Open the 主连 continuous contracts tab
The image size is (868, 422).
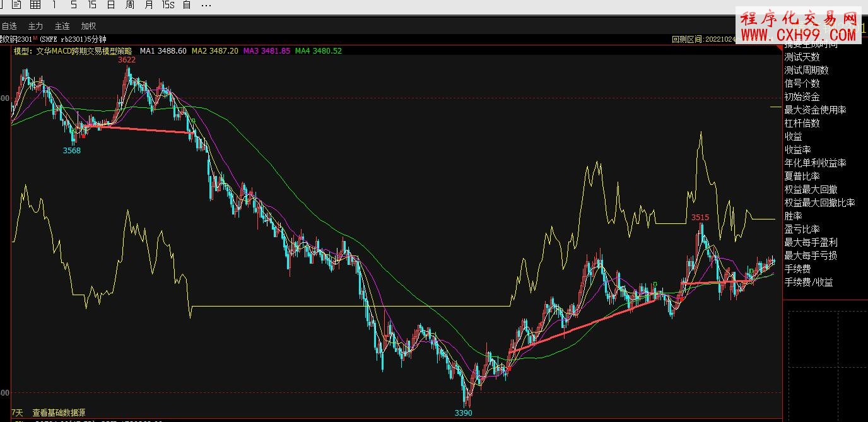62,26
